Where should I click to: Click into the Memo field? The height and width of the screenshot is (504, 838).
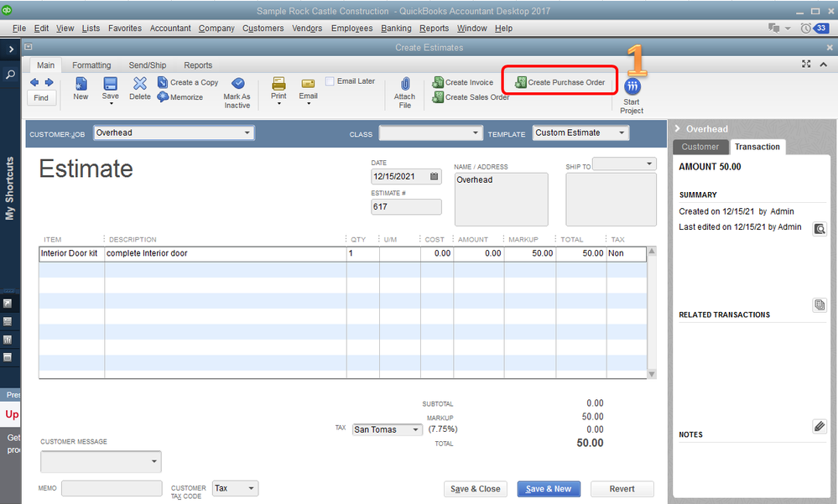pos(112,489)
